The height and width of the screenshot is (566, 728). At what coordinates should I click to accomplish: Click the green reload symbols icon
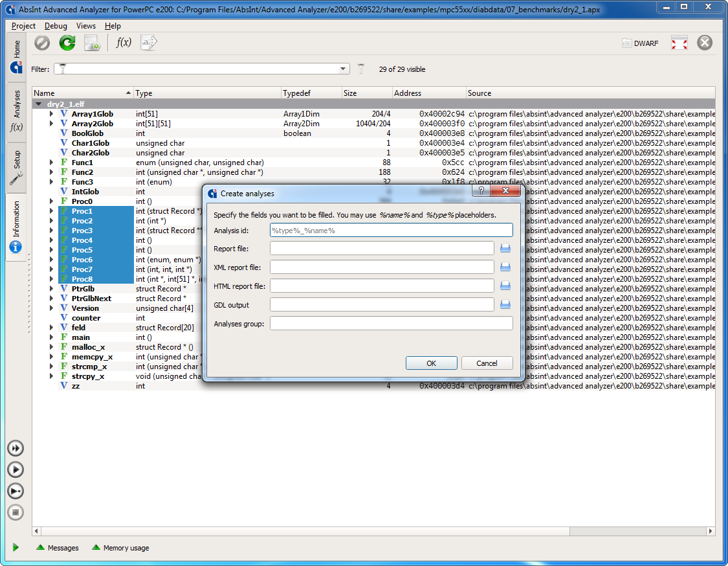67,43
